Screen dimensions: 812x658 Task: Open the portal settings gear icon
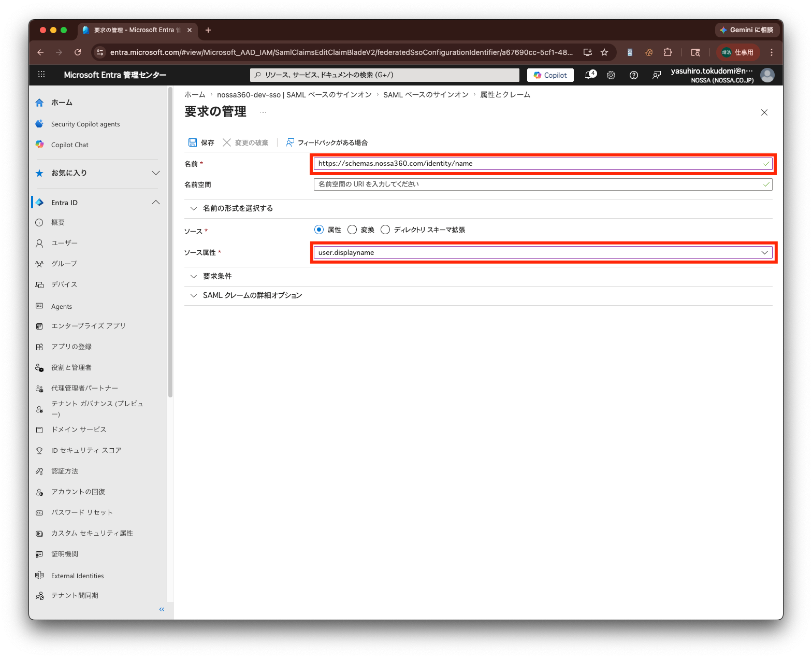611,75
